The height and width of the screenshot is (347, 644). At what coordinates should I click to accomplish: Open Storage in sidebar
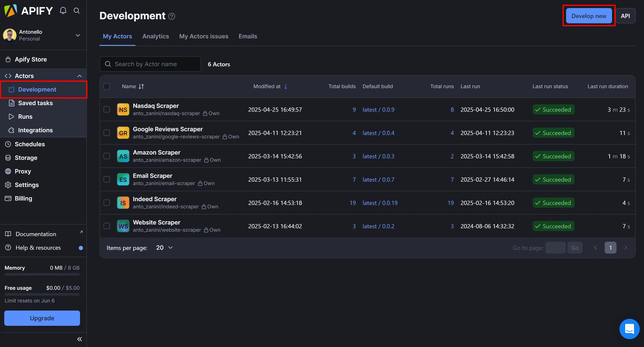(43, 157)
